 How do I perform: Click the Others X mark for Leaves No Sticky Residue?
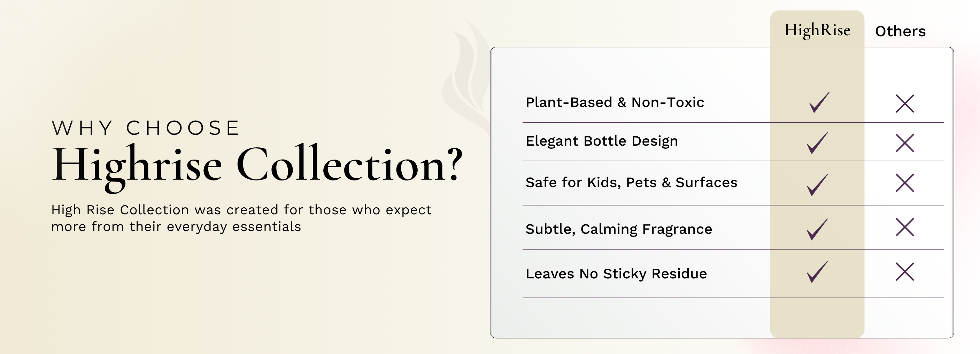point(904,272)
